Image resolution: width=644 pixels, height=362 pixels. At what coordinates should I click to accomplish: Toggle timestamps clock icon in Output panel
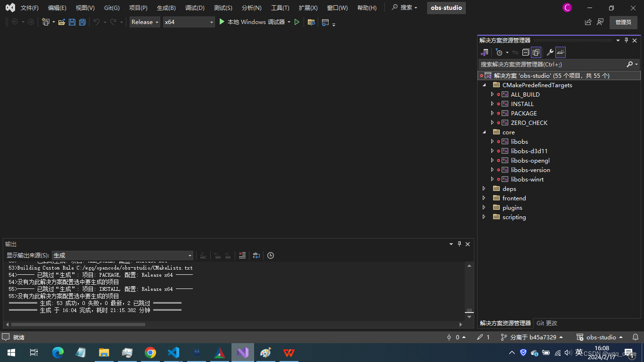[271, 255]
